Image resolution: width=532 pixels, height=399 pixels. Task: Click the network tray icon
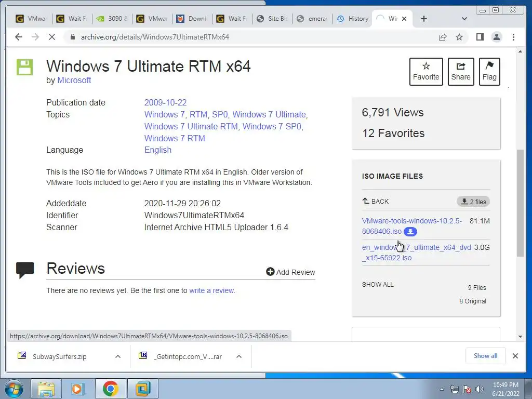[454, 389]
